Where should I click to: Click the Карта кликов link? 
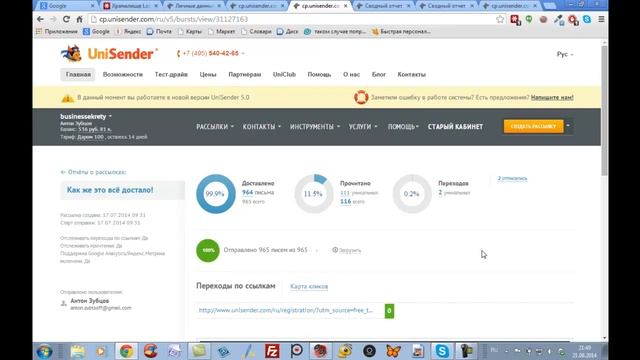pos(309,287)
